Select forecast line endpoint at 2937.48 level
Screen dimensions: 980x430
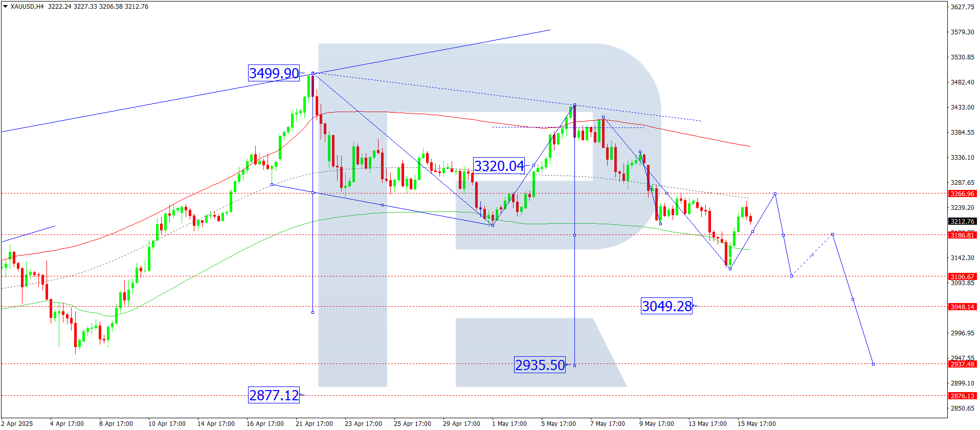(x=873, y=364)
